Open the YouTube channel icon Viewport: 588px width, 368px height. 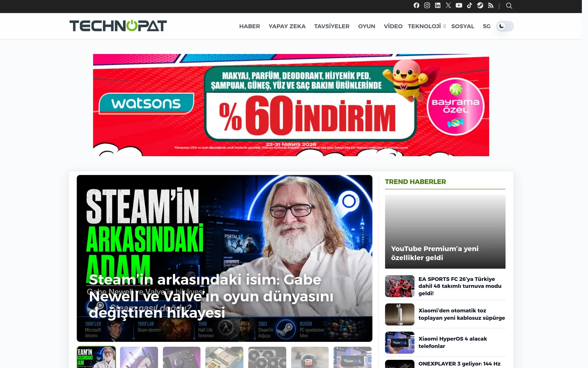pyautogui.click(x=459, y=5)
